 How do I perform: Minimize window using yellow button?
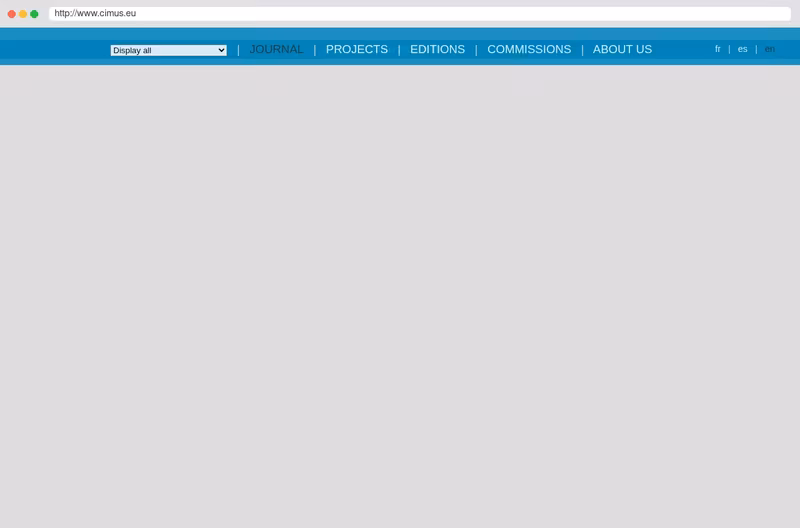tap(23, 14)
